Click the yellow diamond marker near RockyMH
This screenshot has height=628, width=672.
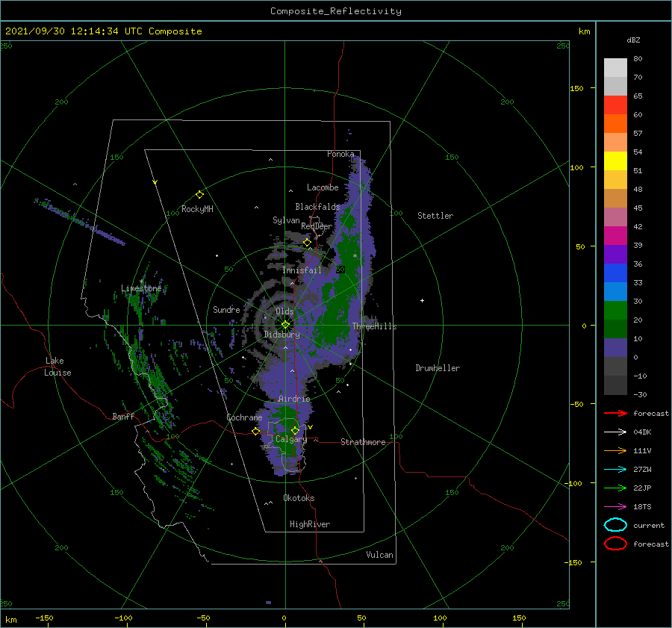click(x=199, y=195)
